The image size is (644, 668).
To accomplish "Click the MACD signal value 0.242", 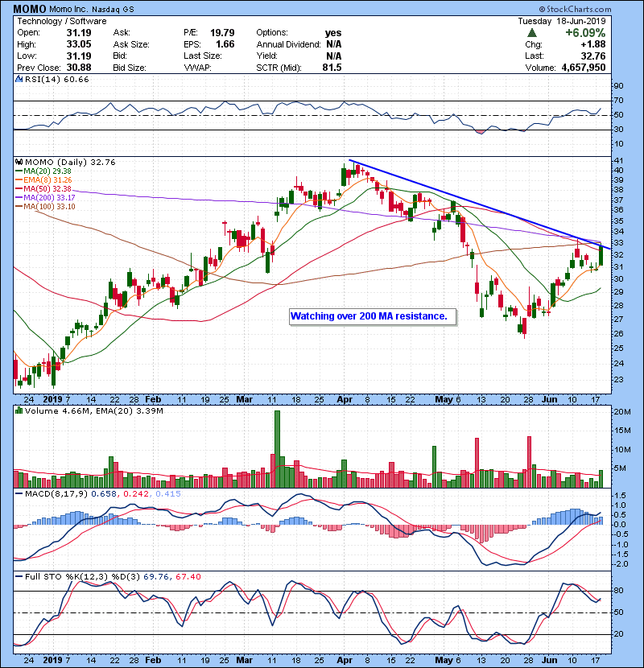I will [136, 494].
